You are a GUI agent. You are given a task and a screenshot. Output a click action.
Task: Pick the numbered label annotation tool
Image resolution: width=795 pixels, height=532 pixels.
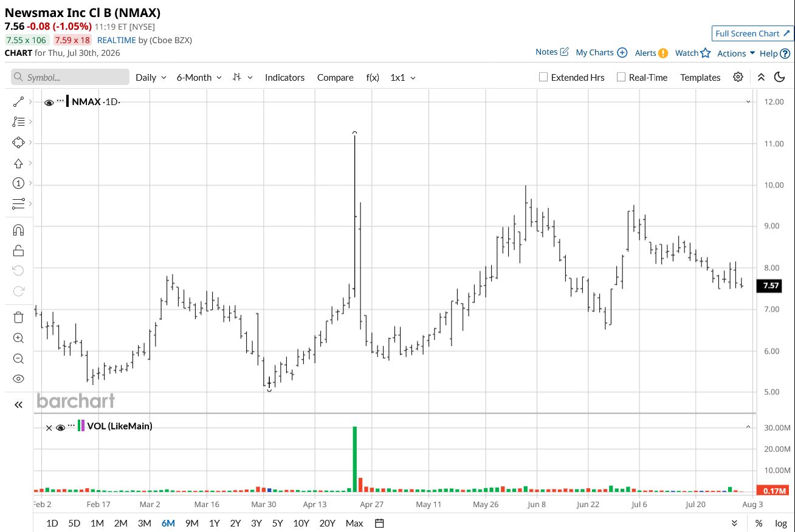(18, 183)
